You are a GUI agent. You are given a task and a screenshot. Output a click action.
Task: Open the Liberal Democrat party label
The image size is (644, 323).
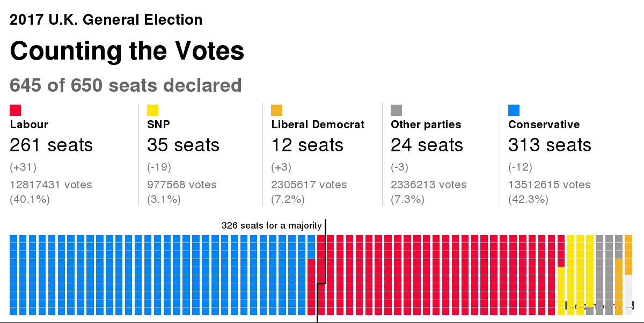(318, 124)
